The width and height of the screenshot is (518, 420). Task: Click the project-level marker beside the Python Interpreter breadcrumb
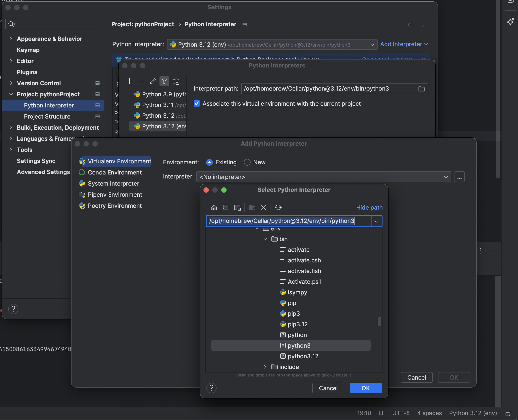click(x=245, y=24)
